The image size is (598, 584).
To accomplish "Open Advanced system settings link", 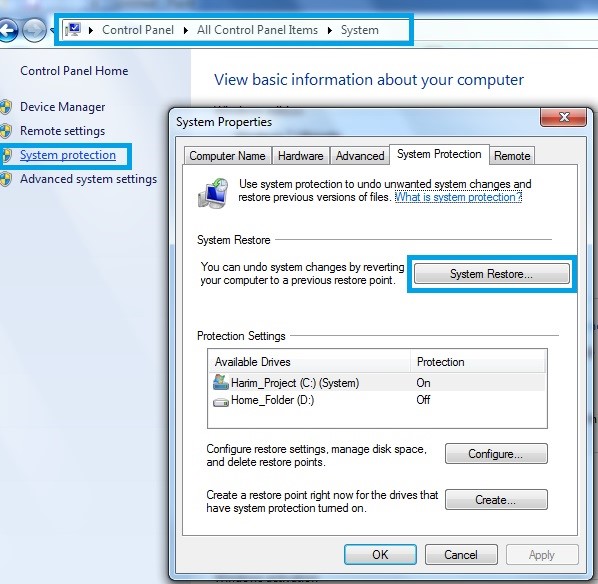I will point(88,179).
